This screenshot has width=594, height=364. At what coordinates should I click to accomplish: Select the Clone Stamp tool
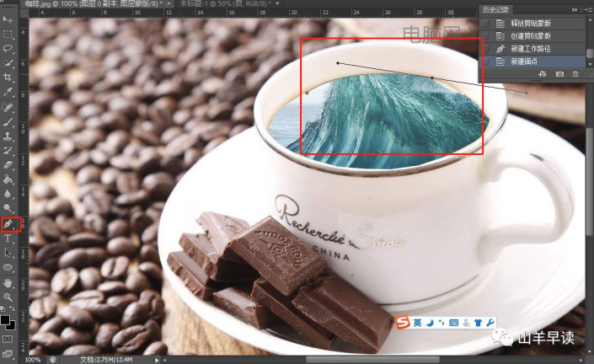point(8,136)
